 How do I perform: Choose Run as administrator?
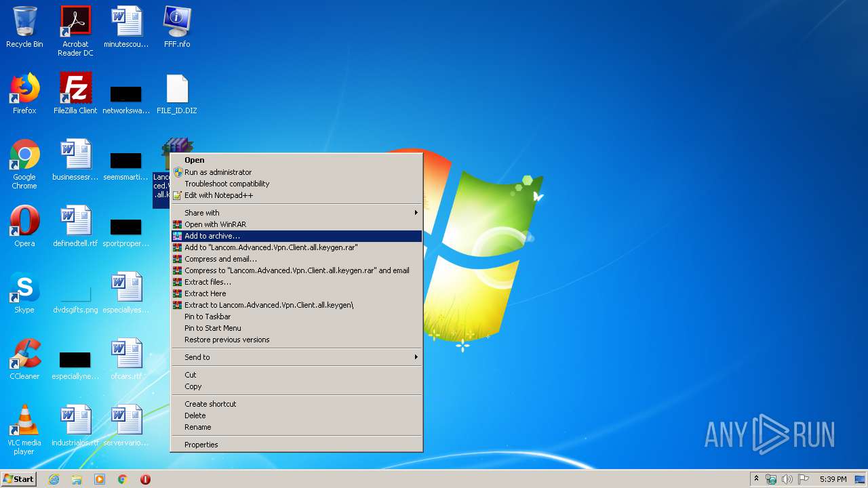click(x=296, y=172)
